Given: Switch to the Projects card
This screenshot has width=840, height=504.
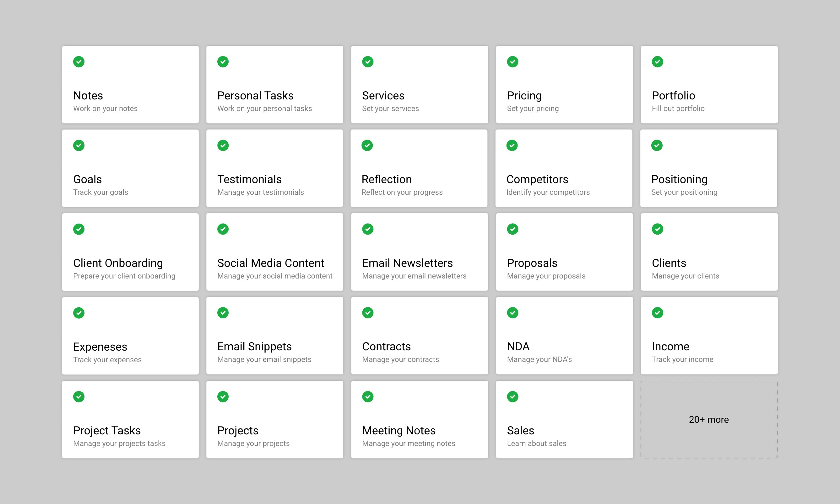Looking at the screenshot, I should 275,420.
